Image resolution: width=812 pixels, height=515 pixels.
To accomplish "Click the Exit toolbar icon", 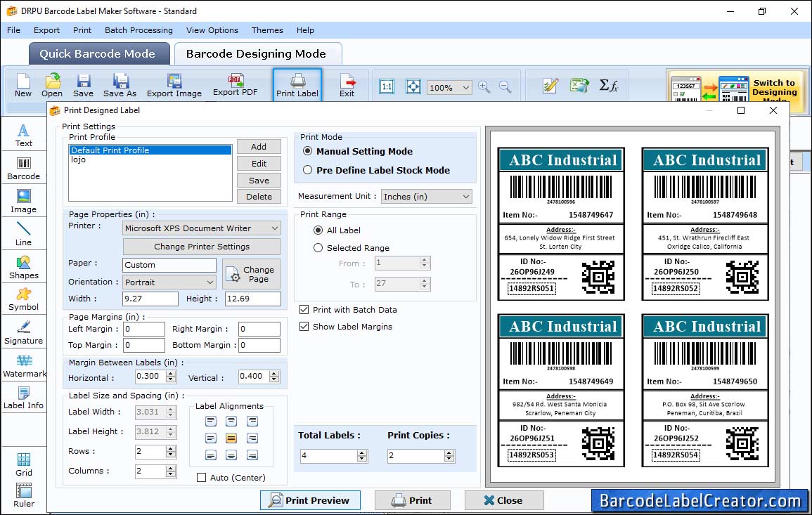I will [x=347, y=86].
